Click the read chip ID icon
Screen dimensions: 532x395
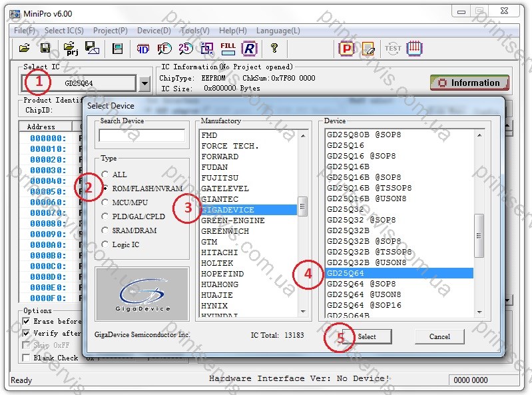pyautogui.click(x=143, y=49)
